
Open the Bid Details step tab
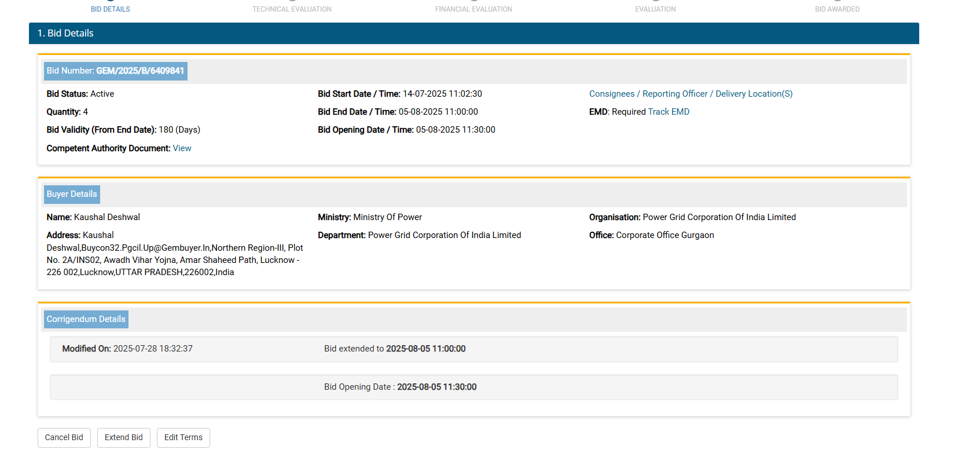coord(110,9)
